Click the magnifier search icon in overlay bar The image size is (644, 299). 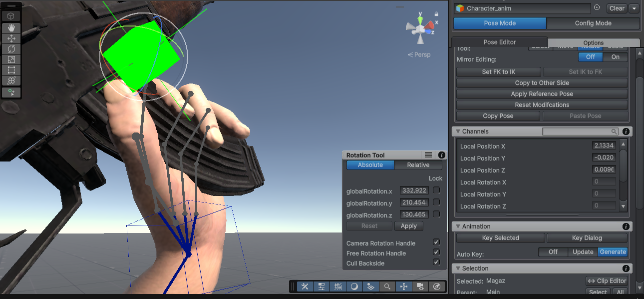(x=387, y=286)
